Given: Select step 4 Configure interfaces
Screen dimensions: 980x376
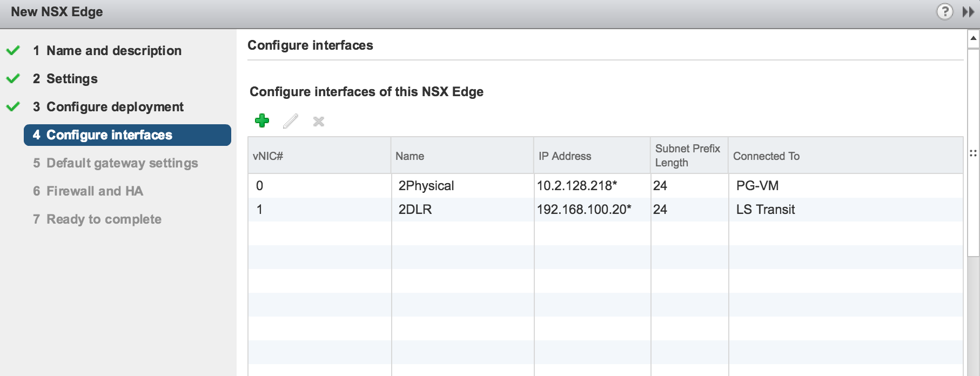Looking at the screenshot, I should coord(127,135).
